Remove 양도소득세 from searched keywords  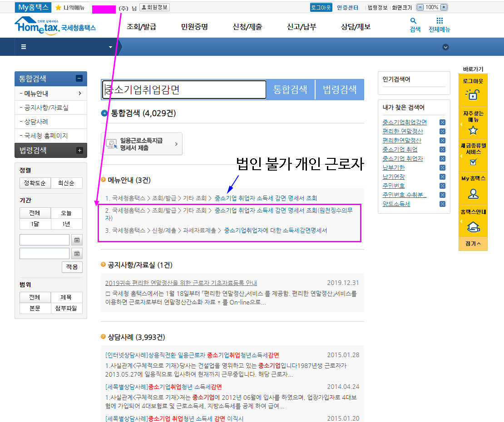point(442,204)
